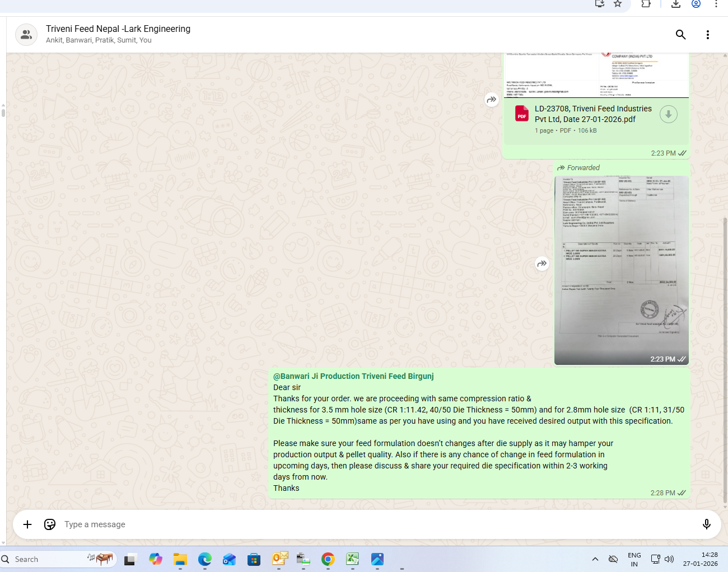728x572 pixels.
Task: Bookmark this page with the star icon
Action: [618, 4]
